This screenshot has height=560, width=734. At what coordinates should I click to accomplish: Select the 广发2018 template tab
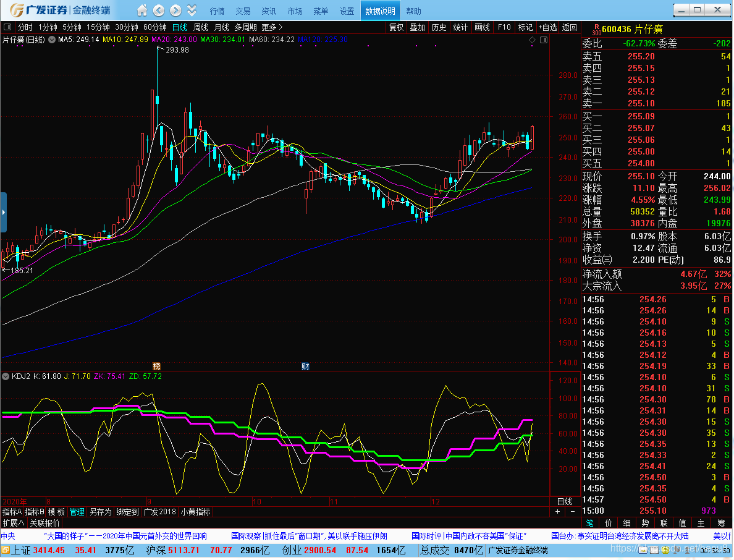point(159,512)
